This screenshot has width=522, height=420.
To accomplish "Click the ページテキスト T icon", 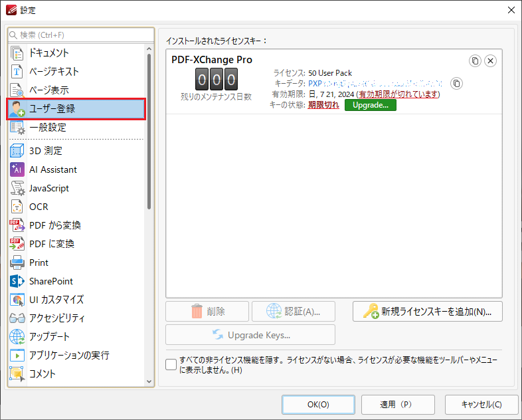I will (x=17, y=72).
